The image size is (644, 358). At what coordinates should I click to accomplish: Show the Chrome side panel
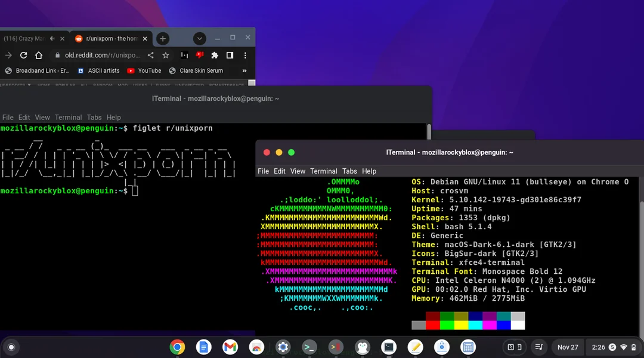(x=230, y=55)
